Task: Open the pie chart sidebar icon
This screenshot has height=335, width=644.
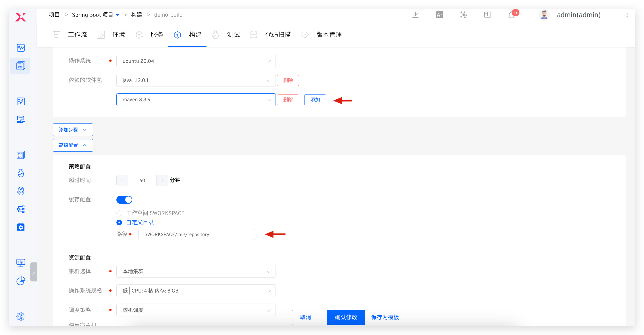Action: click(21, 281)
